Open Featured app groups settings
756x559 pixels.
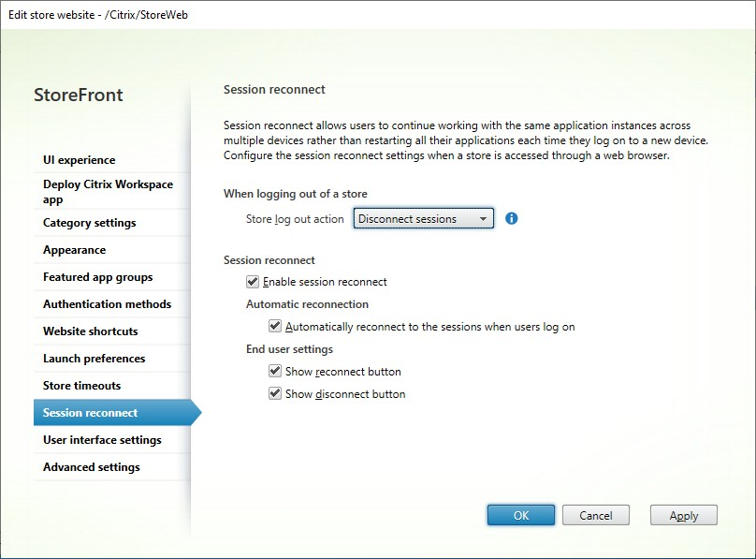click(x=98, y=277)
